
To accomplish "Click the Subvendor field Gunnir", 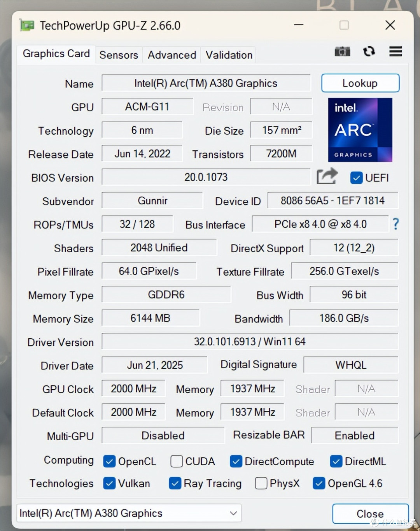I will click(152, 200).
